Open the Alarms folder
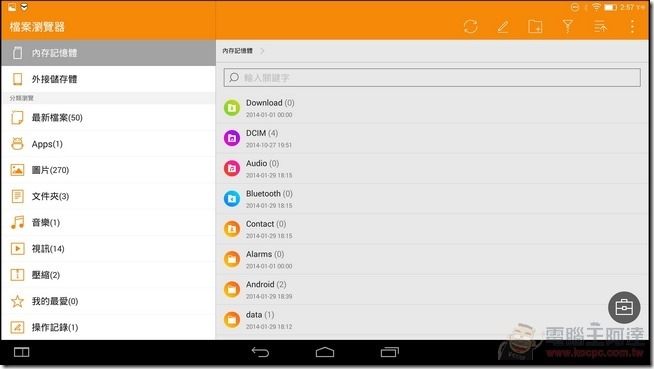The height and width of the screenshot is (369, 654). pos(432,259)
